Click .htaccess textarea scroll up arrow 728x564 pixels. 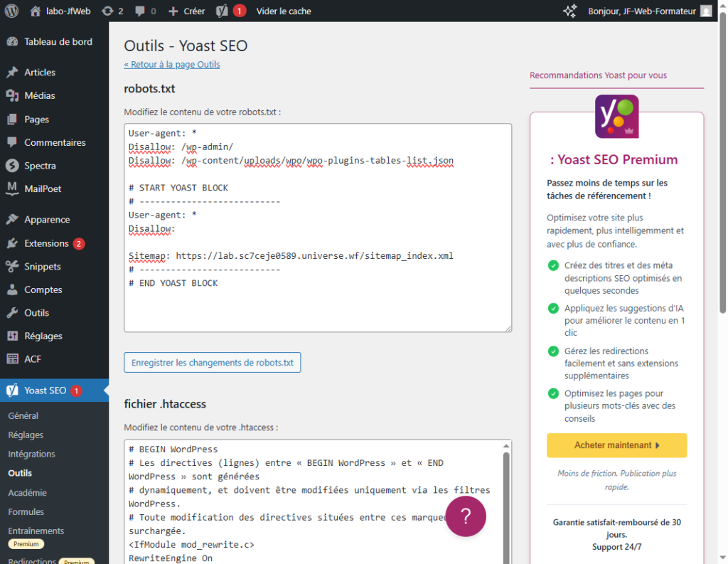point(506,446)
